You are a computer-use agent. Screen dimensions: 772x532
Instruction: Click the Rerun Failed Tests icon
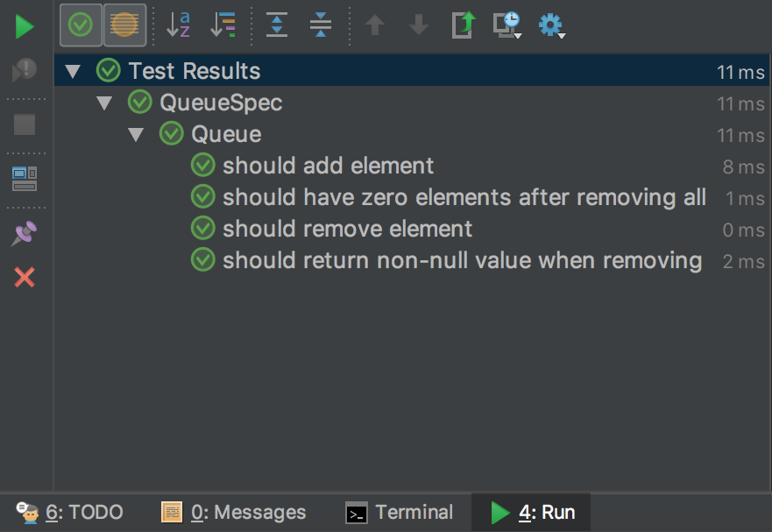pos(25,69)
